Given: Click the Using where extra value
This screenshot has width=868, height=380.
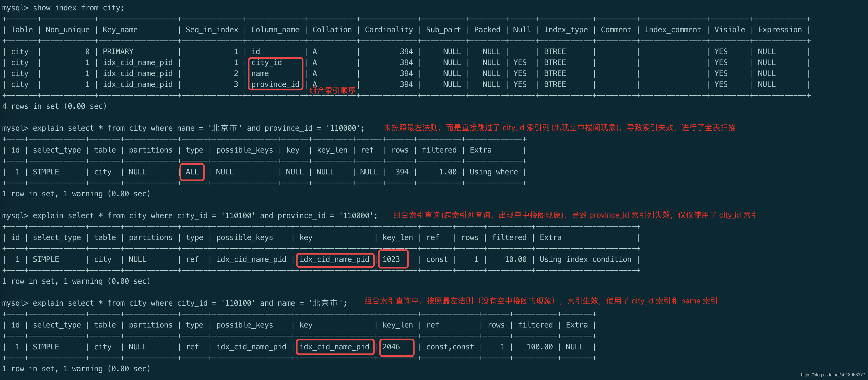Looking at the screenshot, I should pyautogui.click(x=494, y=172).
